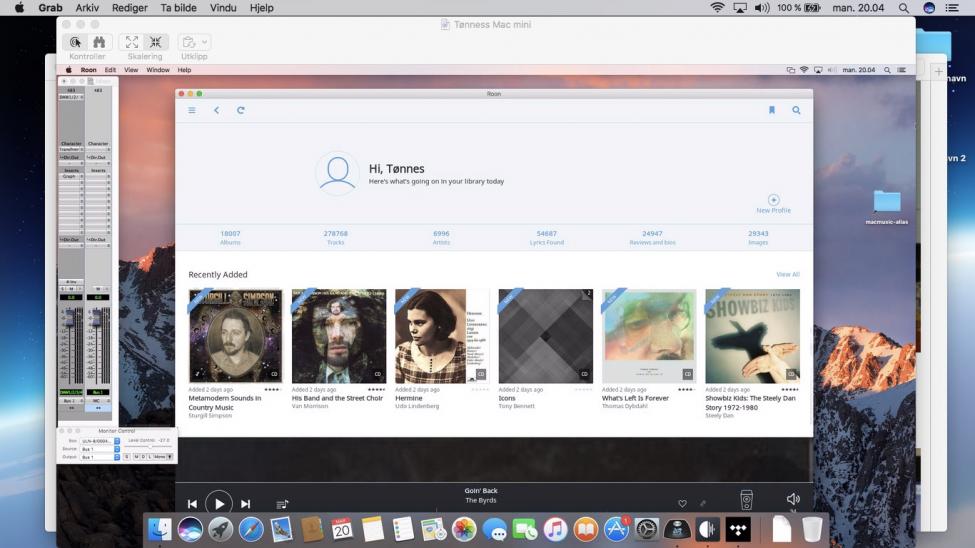Open the remote Window menu
975x548 pixels.
(158, 70)
